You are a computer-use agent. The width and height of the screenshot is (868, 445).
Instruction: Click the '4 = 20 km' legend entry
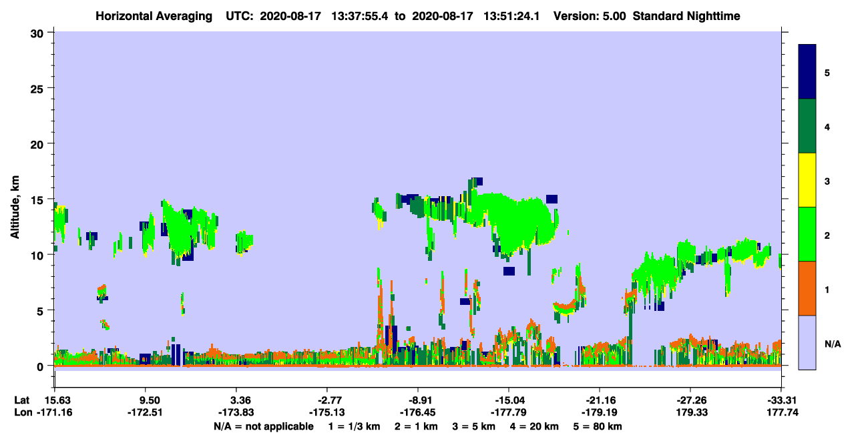(x=535, y=426)
